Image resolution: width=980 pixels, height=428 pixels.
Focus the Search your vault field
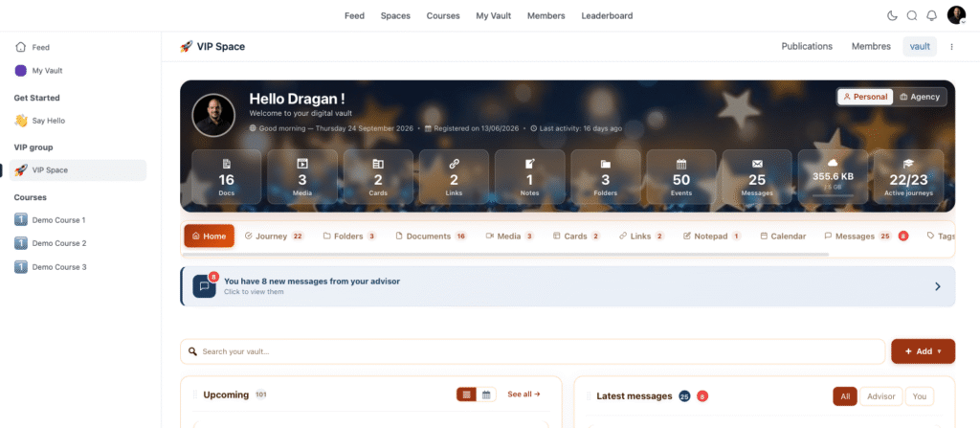pyautogui.click(x=532, y=351)
